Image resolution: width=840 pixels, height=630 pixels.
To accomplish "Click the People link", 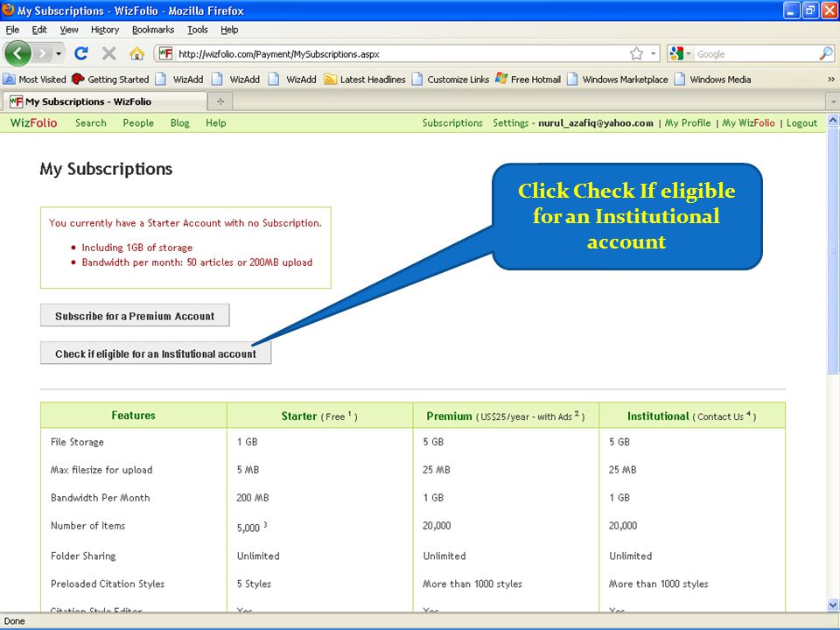I will 138,122.
